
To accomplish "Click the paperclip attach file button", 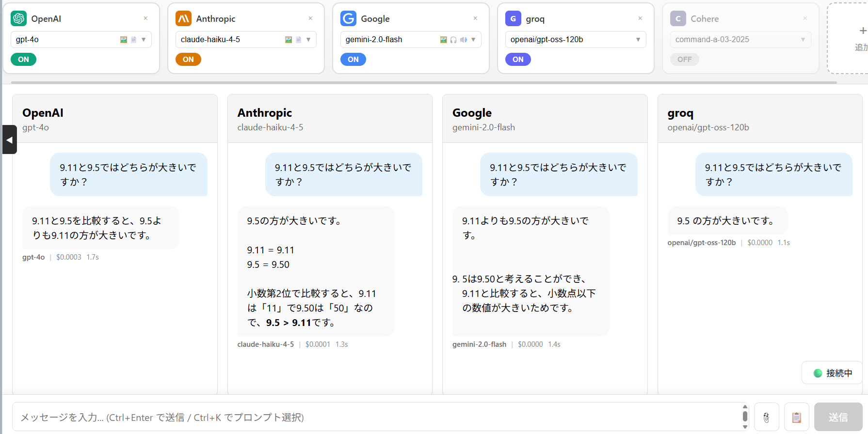I will point(767,417).
